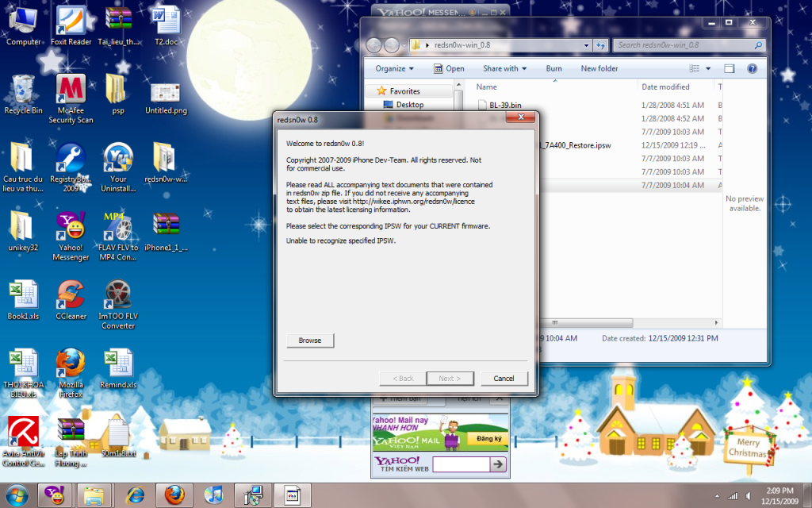The height and width of the screenshot is (508, 812).
Task: Click the Yahoo search arrow button
Action: click(498, 464)
